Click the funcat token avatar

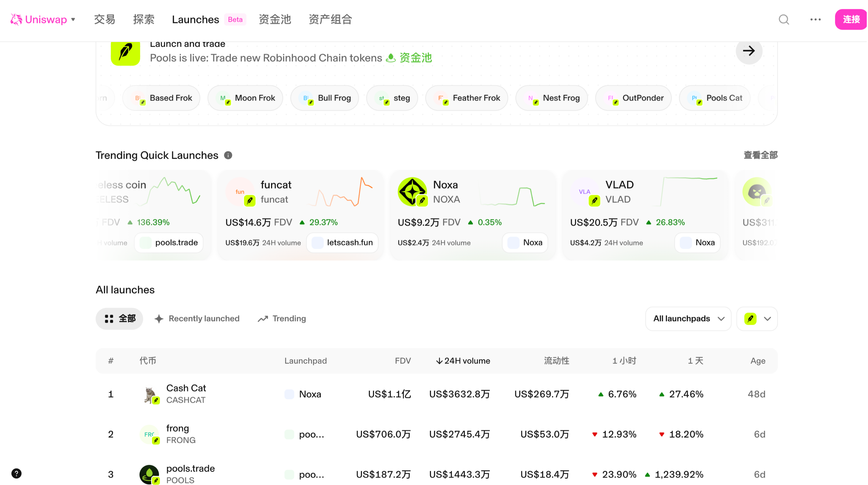pyautogui.click(x=240, y=192)
